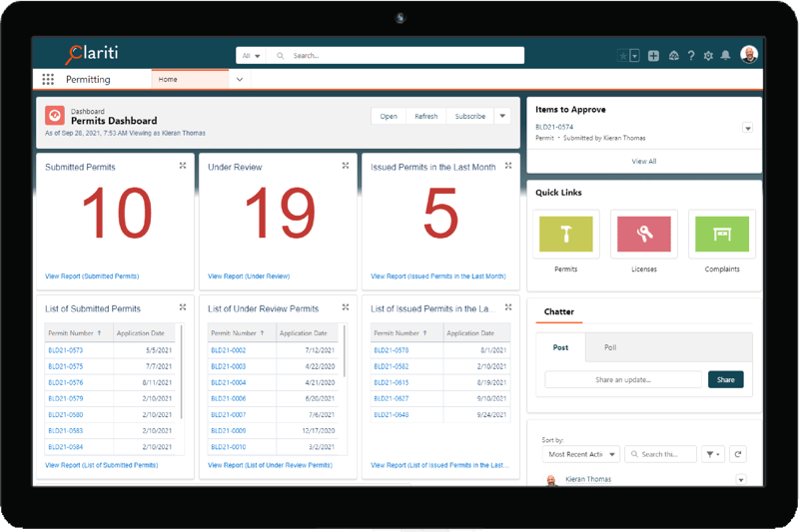The height and width of the screenshot is (532, 799).
Task: Expand the Under Review widget
Action: tap(346, 166)
